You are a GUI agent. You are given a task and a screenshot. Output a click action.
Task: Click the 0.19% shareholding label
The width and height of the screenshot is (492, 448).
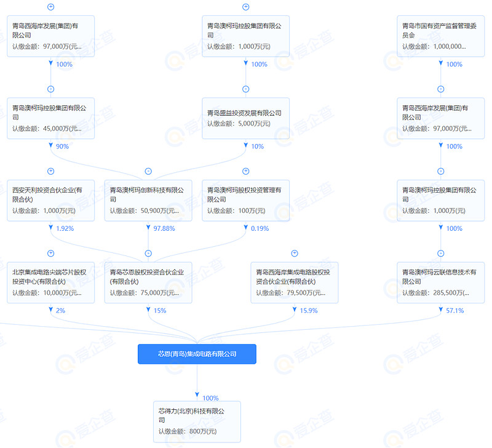click(260, 228)
